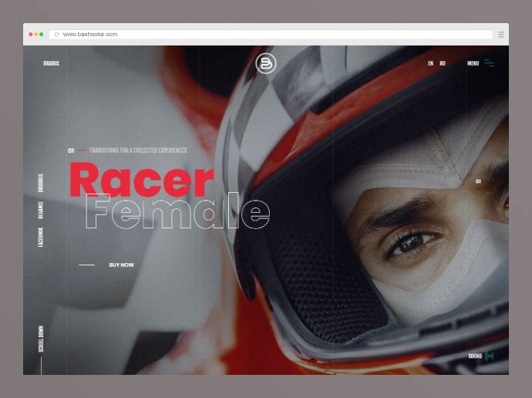Open the MENU label
This screenshot has height=398, width=532.
coord(473,63)
